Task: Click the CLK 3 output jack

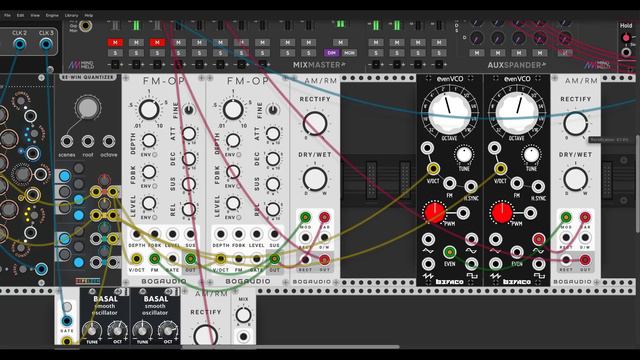Action: tap(46, 44)
